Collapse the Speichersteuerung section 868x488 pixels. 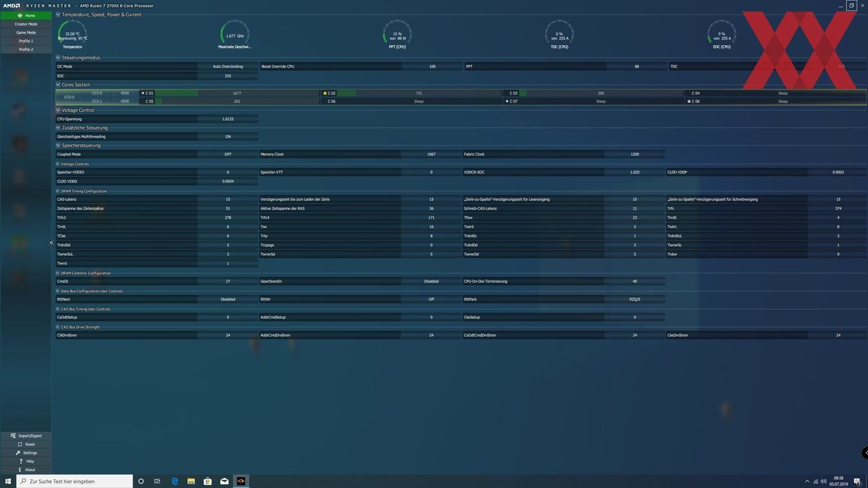click(x=58, y=145)
